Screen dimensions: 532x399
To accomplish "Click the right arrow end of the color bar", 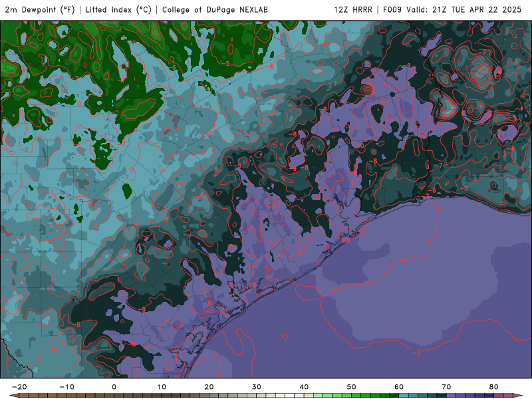I will [518, 396].
